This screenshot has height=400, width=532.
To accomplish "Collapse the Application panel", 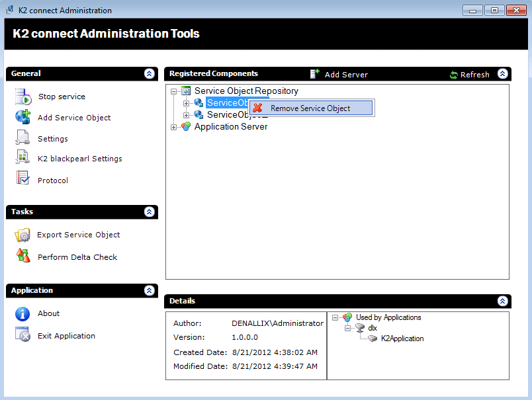I will pos(150,291).
